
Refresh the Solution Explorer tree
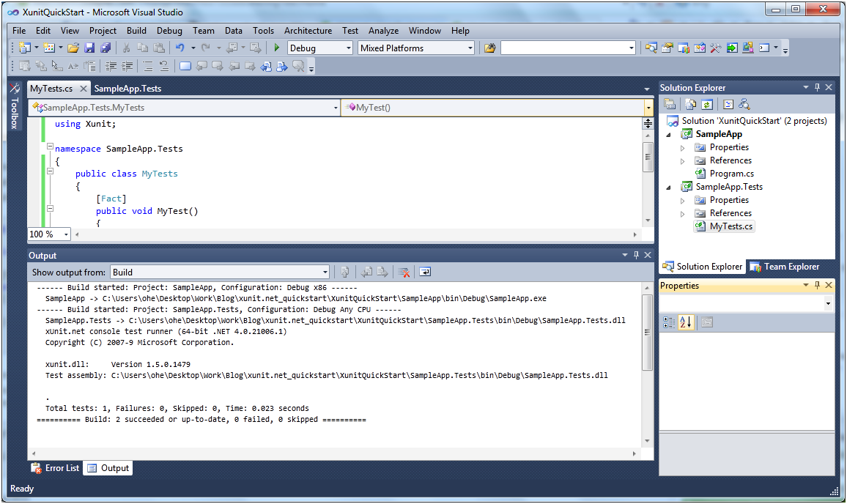tap(707, 104)
